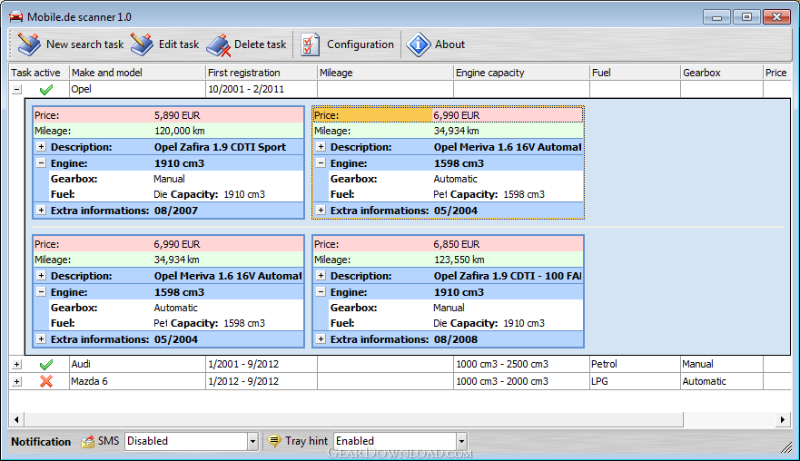Click the green checkmark for Audi task
This screenshot has height=461, width=800.
point(46,364)
